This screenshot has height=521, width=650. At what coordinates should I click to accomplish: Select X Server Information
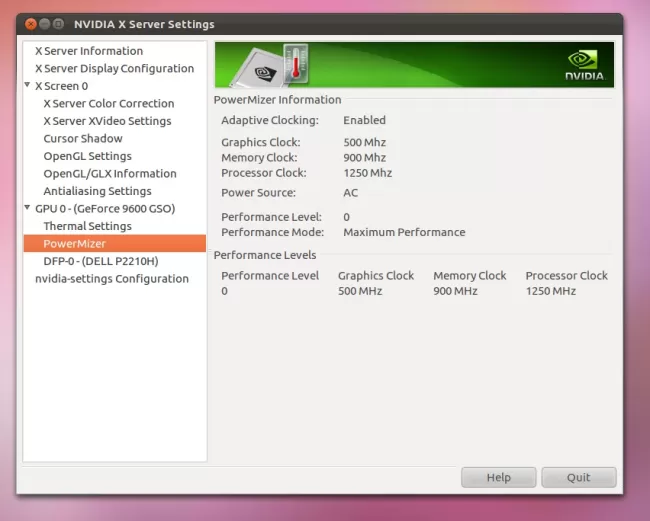click(x=89, y=51)
